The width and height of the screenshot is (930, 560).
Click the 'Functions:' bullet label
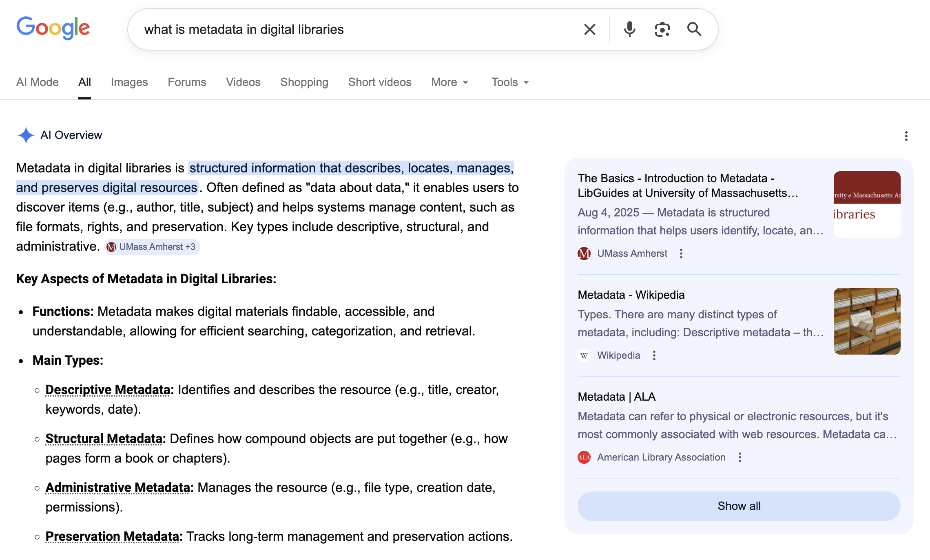tap(63, 311)
